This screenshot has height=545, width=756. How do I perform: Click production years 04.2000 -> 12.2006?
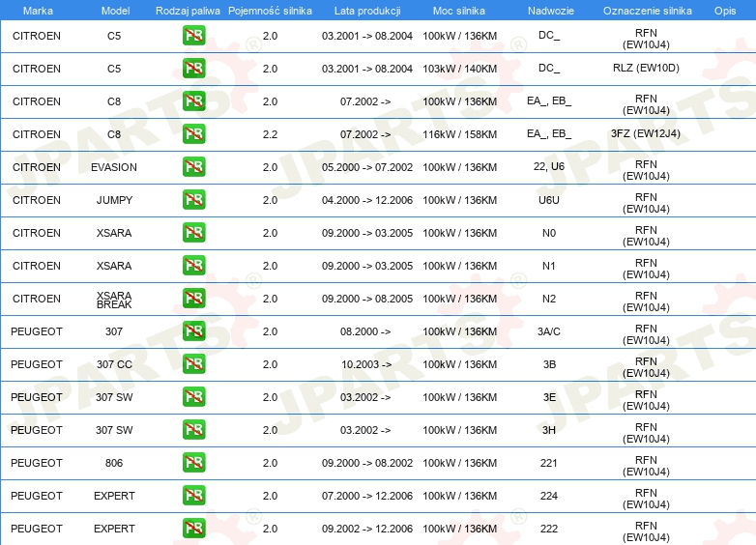click(367, 200)
